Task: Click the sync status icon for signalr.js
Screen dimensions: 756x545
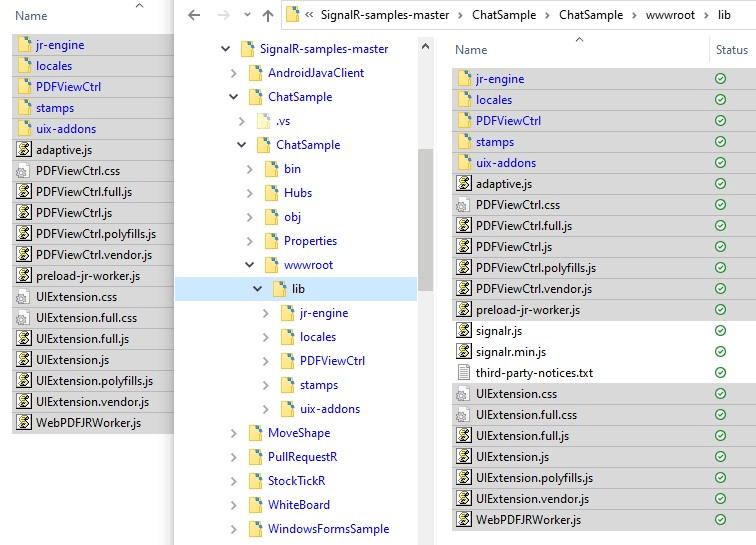Action: pyautogui.click(x=720, y=330)
